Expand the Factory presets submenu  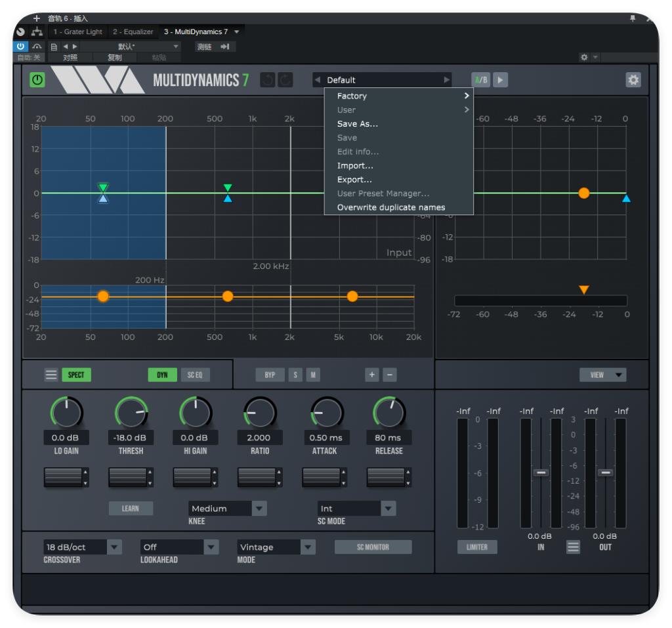(x=399, y=96)
